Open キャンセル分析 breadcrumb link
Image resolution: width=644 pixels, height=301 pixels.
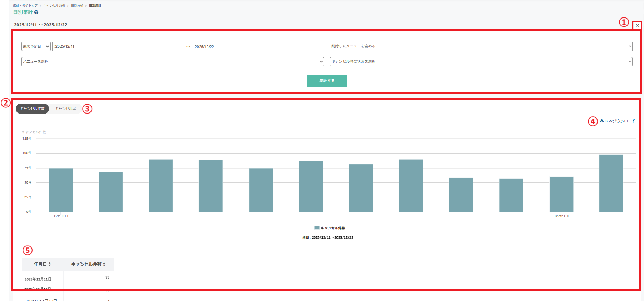54,6
